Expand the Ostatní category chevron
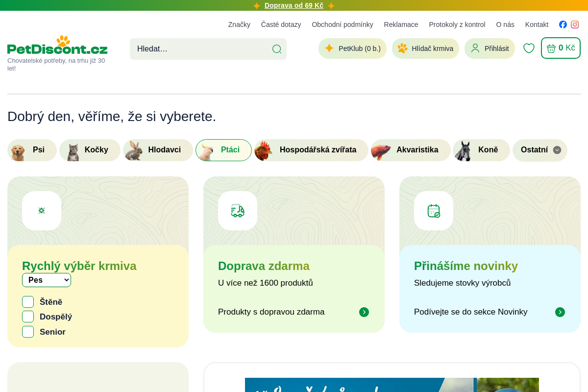Image resolution: width=588 pixels, height=392 pixels. (x=557, y=150)
